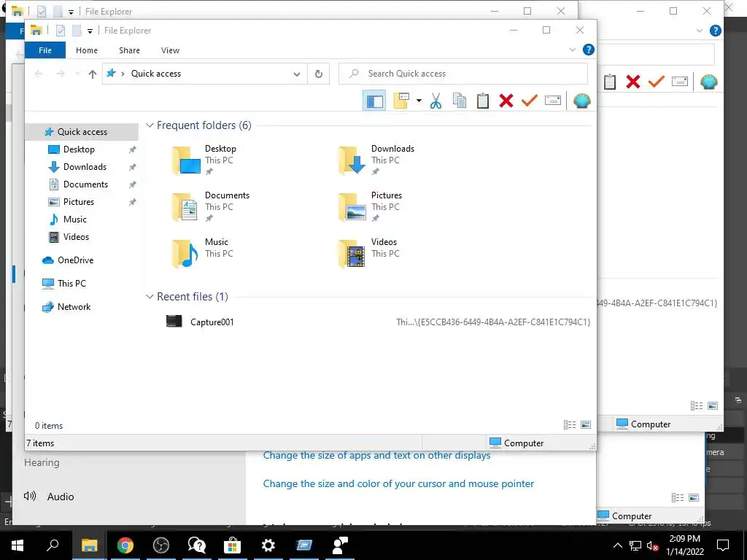Click the orange checkmark Properties icon
Screen dimensions: 747x560
pyautogui.click(x=530, y=101)
